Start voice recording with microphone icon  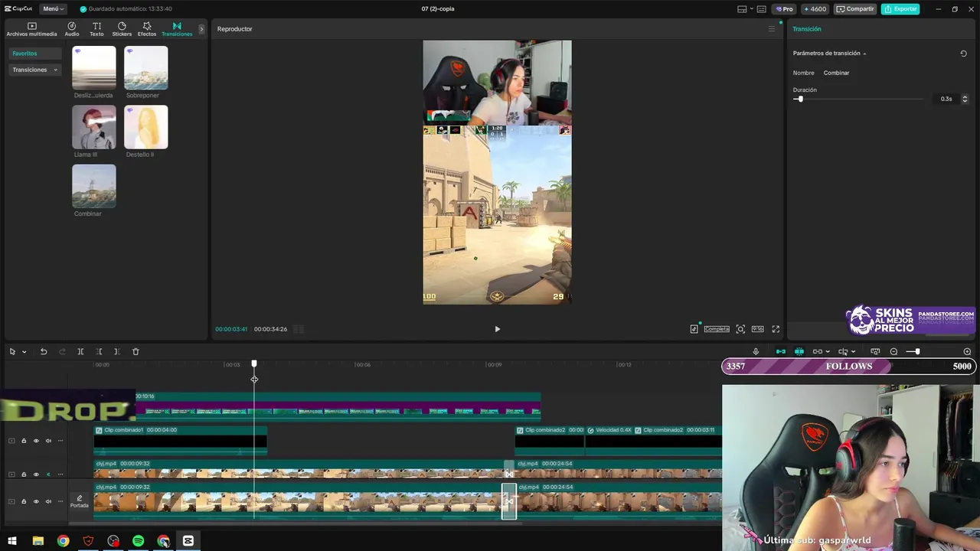[756, 352]
